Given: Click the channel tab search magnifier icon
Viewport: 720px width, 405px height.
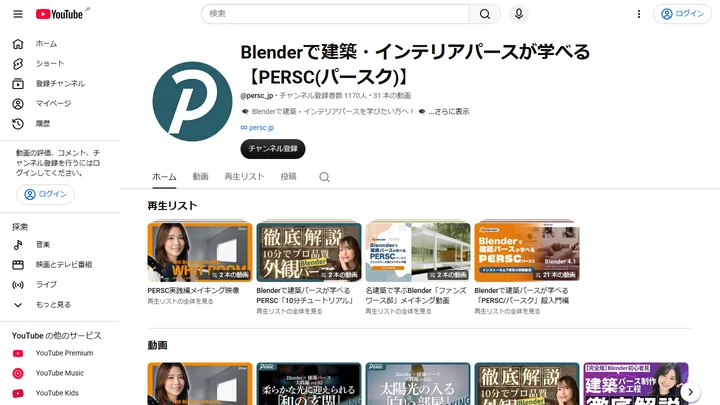Looking at the screenshot, I should (324, 177).
